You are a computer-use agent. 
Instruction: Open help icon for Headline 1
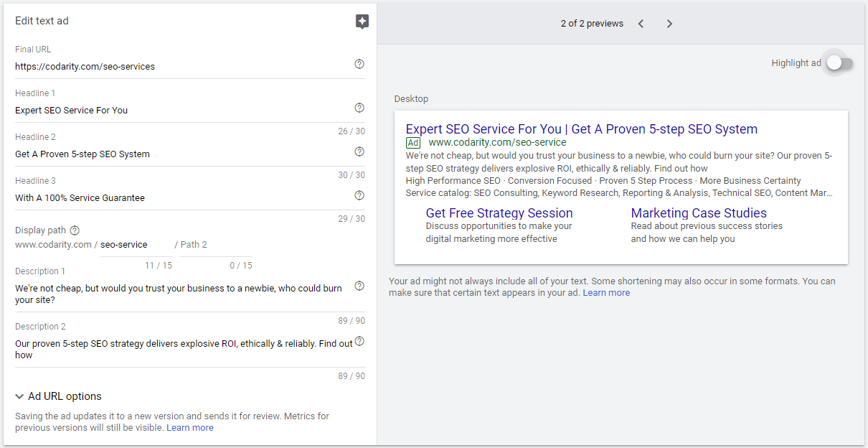pos(359,108)
